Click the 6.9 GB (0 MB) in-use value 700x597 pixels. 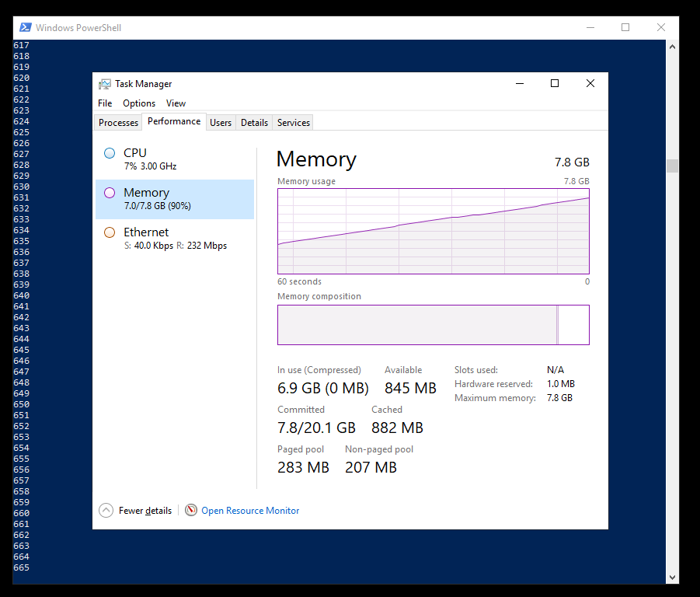pos(322,388)
